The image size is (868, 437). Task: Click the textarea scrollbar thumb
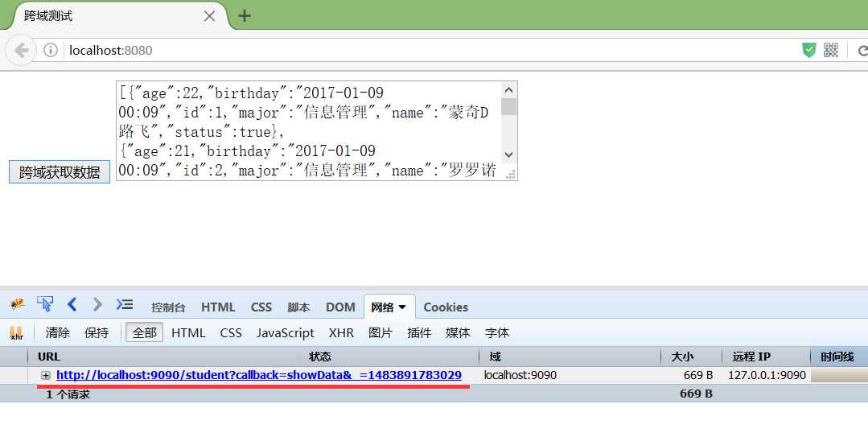[x=508, y=106]
